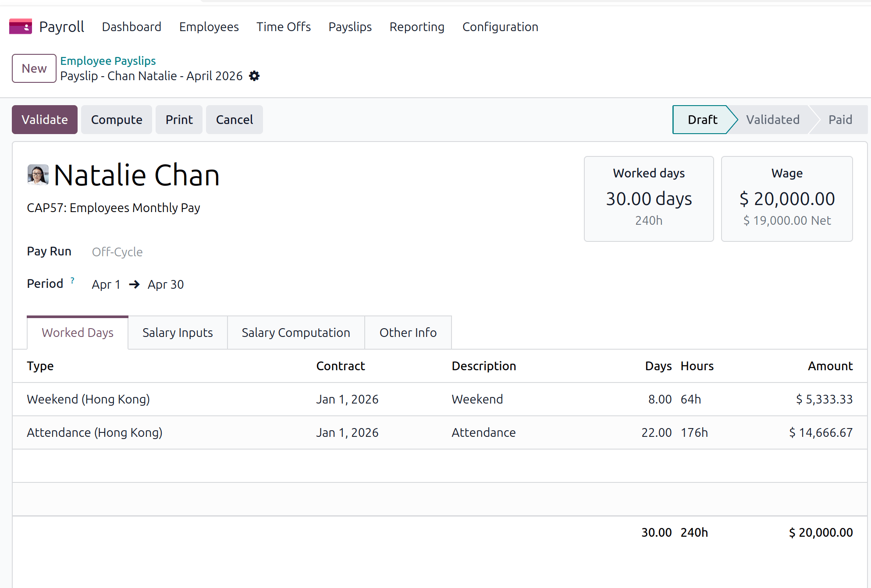Switch to the Worked Days tab
The height and width of the screenshot is (588, 871).
tap(78, 333)
